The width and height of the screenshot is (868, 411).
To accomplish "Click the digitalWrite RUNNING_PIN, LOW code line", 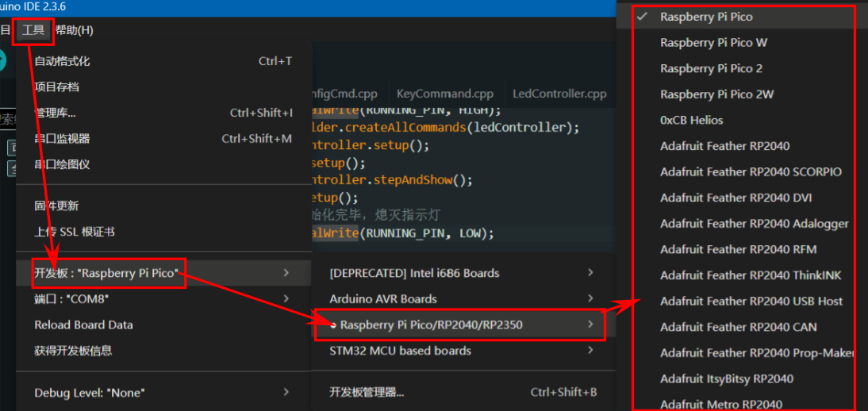I will coord(402,233).
